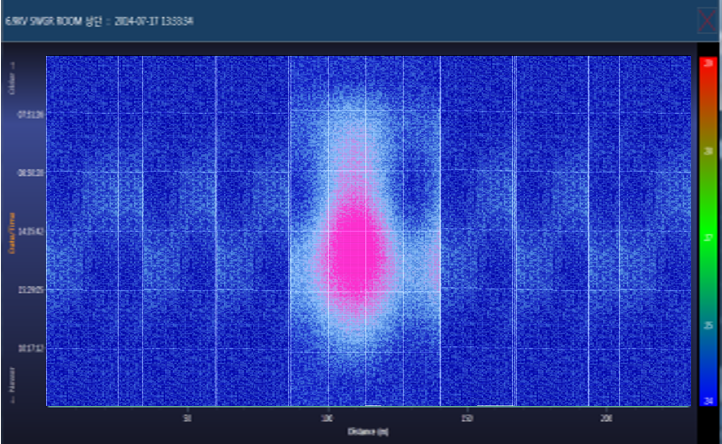Click the 200 distance tick label

(x=606, y=417)
